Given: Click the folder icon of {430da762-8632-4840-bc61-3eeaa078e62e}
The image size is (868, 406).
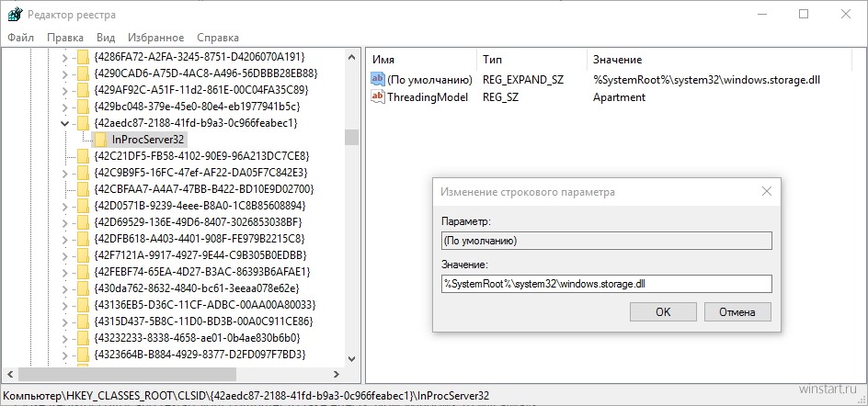Looking at the screenshot, I should (x=83, y=288).
